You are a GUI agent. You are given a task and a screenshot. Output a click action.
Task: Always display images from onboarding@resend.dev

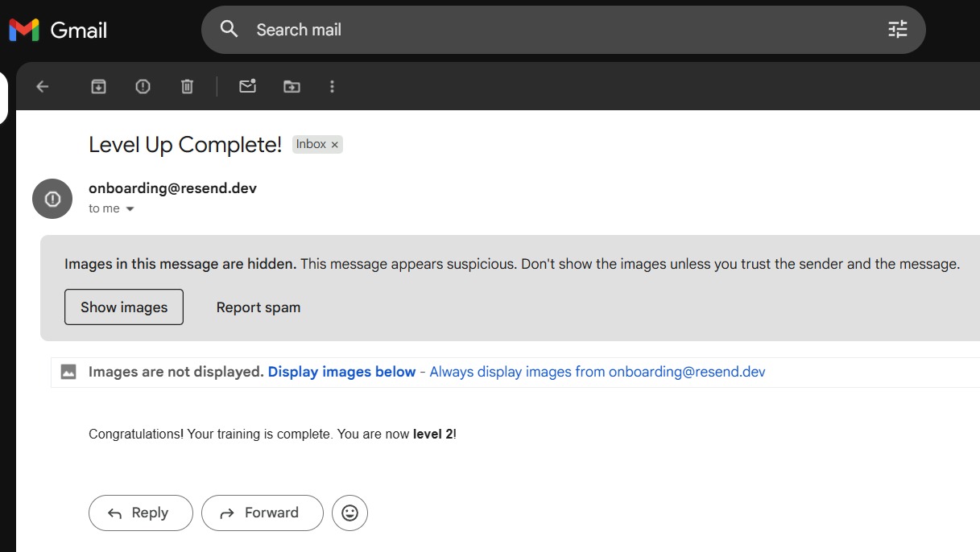point(597,372)
